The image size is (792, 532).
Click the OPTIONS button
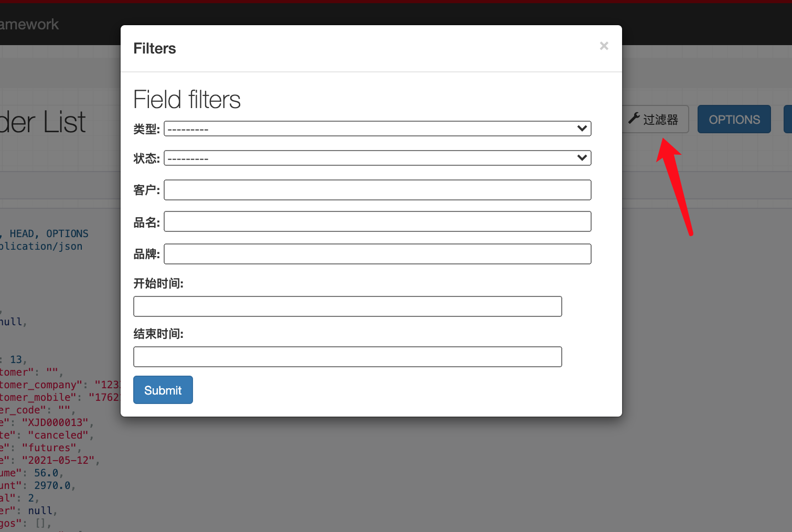[734, 119]
